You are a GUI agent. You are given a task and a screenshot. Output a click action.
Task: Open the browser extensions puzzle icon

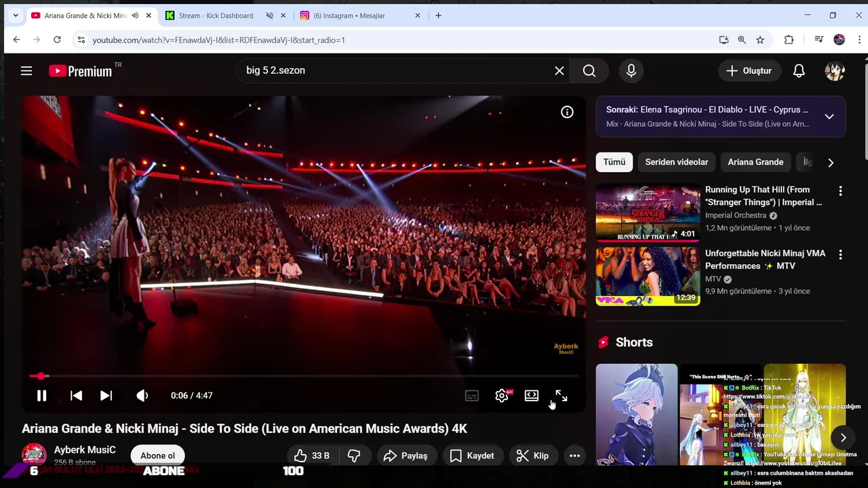click(789, 40)
